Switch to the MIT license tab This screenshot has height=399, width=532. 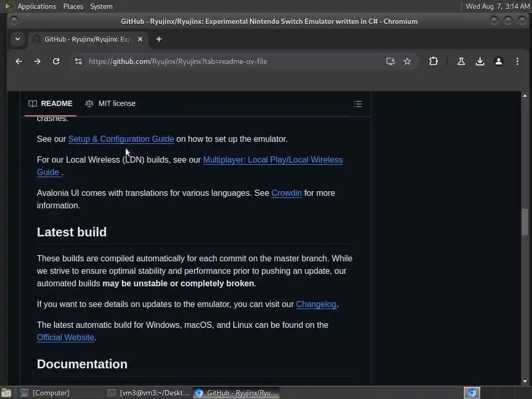click(110, 103)
